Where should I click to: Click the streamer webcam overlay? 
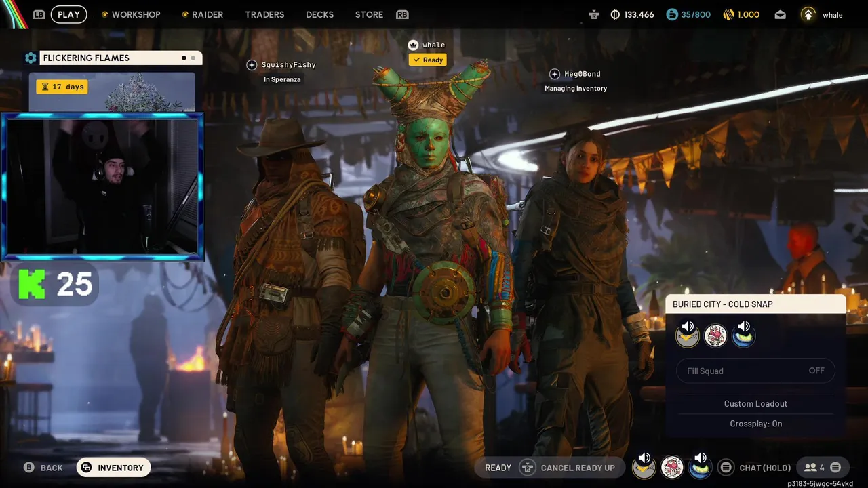[102, 187]
